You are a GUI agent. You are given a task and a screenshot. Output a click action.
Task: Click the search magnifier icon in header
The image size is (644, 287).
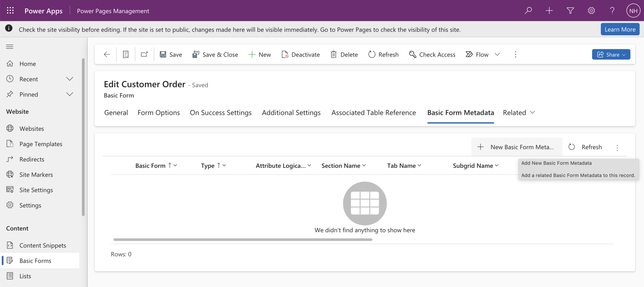(528, 11)
